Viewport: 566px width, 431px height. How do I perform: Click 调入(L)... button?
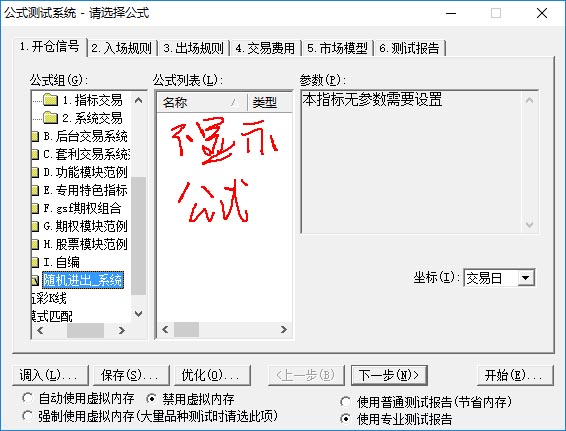click(50, 375)
